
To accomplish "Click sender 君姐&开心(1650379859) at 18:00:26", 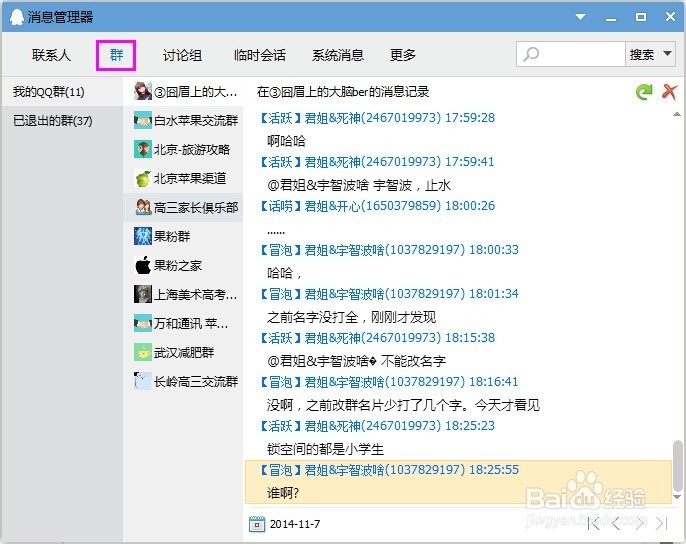I will click(378, 206).
